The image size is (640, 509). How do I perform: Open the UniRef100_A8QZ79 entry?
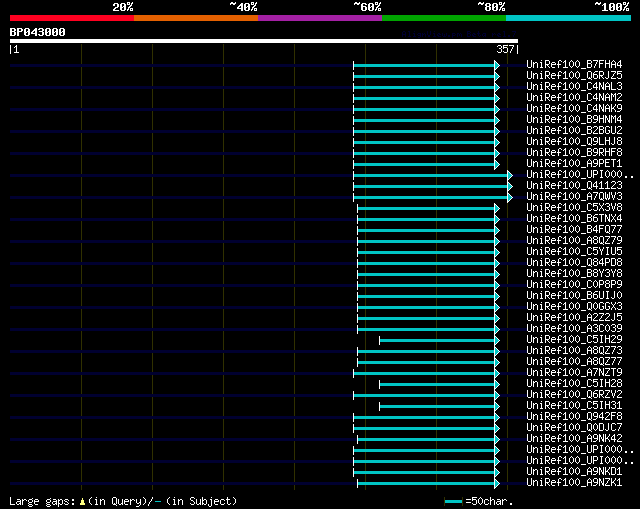click(x=574, y=240)
